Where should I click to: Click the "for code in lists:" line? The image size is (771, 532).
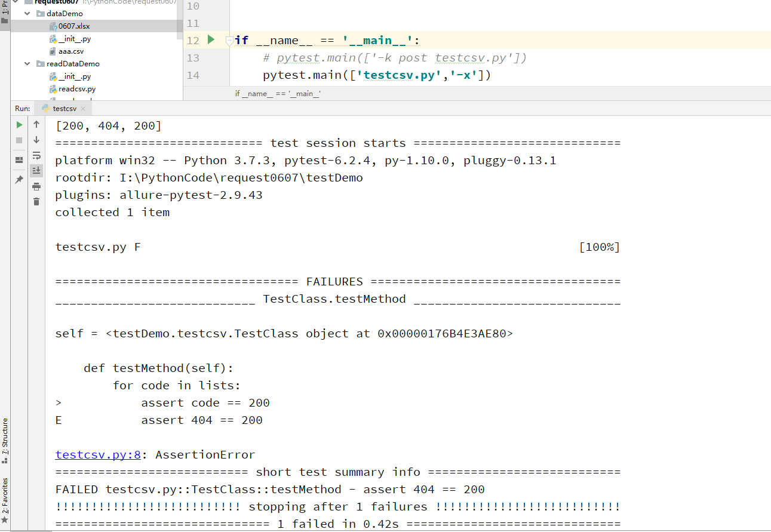177,385
